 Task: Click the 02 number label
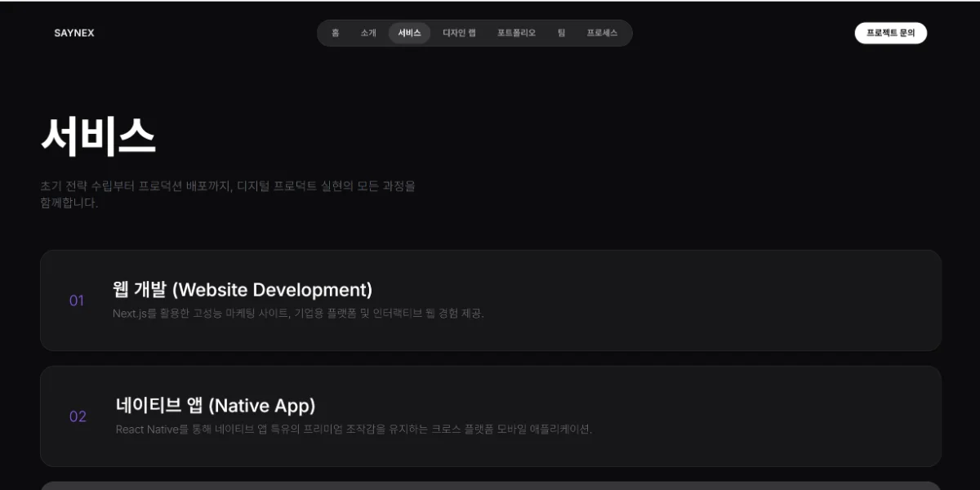point(78,416)
